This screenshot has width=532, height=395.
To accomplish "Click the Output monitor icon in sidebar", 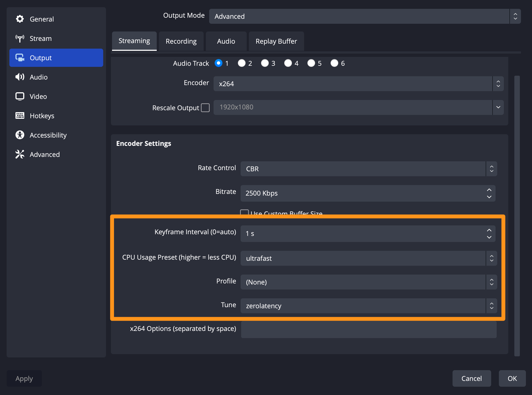I will coord(20,58).
